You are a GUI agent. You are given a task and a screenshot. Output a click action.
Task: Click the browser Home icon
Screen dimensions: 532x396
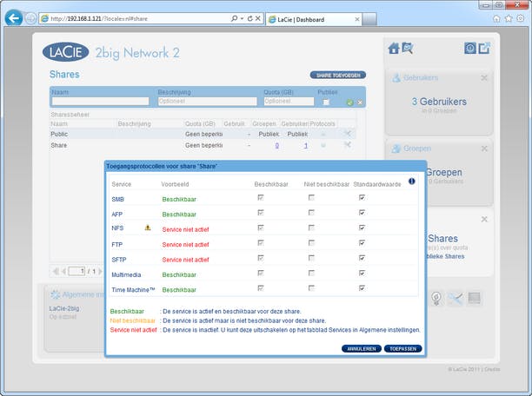point(496,18)
